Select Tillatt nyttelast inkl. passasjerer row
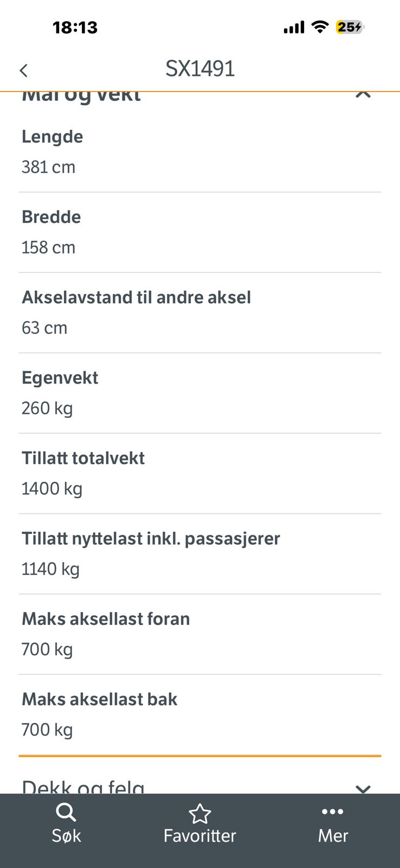The width and height of the screenshot is (400, 868). [200, 554]
